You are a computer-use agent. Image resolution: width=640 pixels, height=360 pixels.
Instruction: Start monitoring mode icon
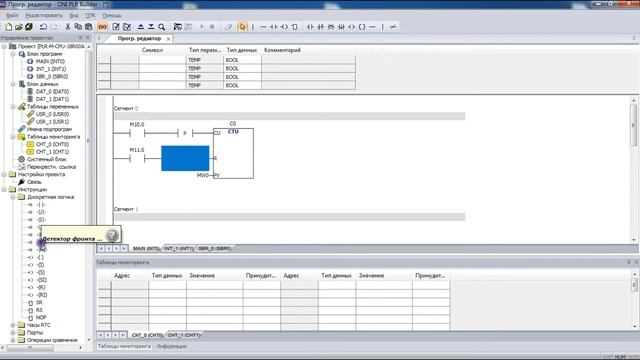[x=177, y=27]
